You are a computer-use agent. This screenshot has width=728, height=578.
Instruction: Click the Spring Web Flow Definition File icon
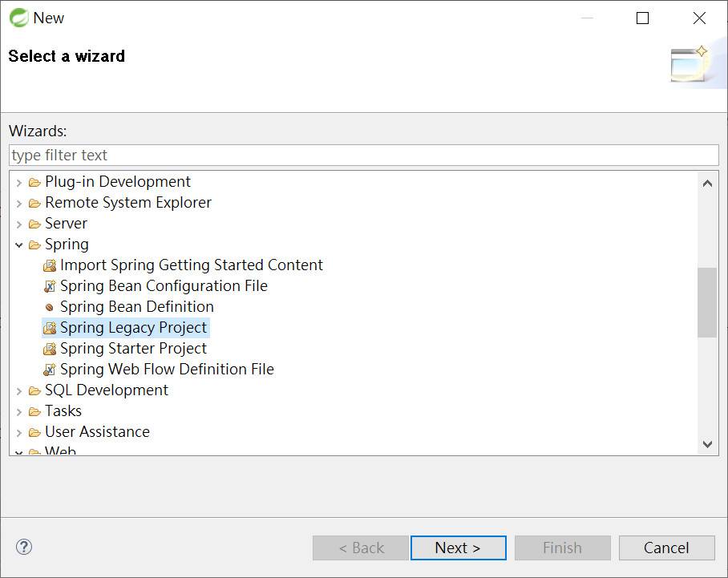50,370
